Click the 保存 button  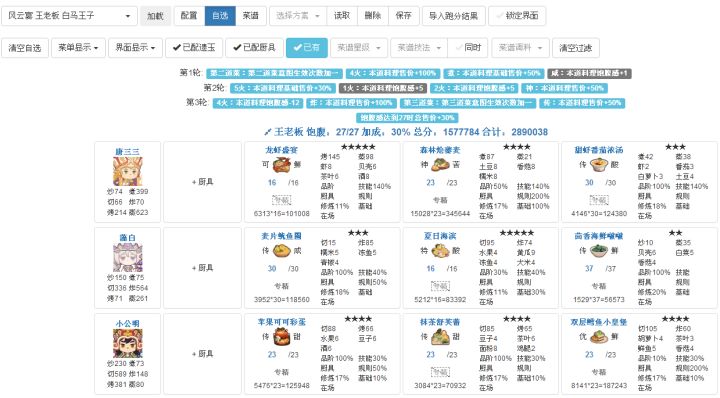(x=403, y=16)
